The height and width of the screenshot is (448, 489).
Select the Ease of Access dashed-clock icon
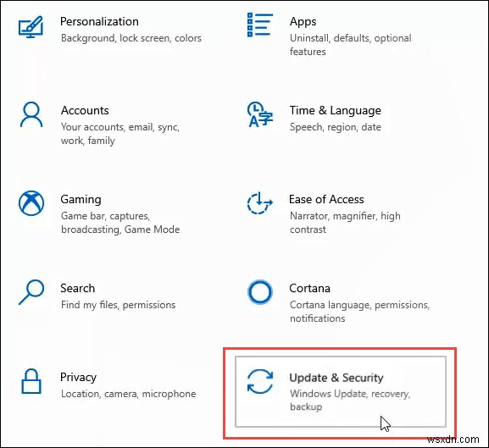(260, 203)
